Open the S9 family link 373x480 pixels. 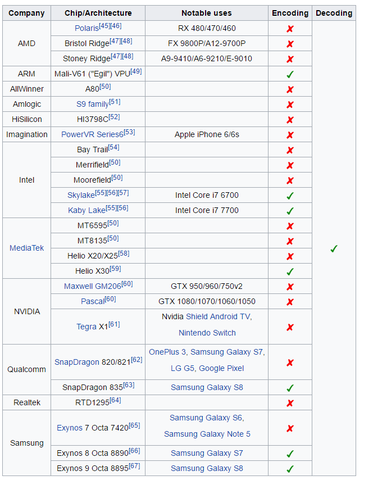click(x=92, y=104)
